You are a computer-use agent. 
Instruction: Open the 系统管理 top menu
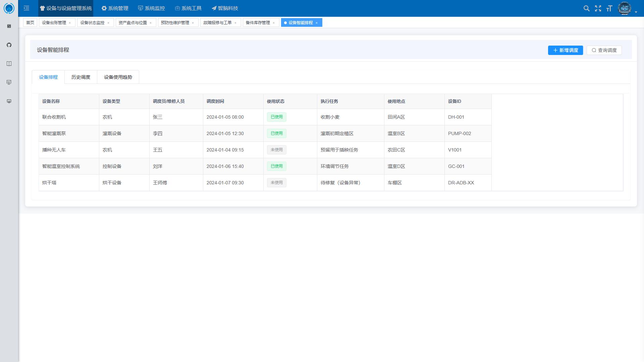(115, 8)
